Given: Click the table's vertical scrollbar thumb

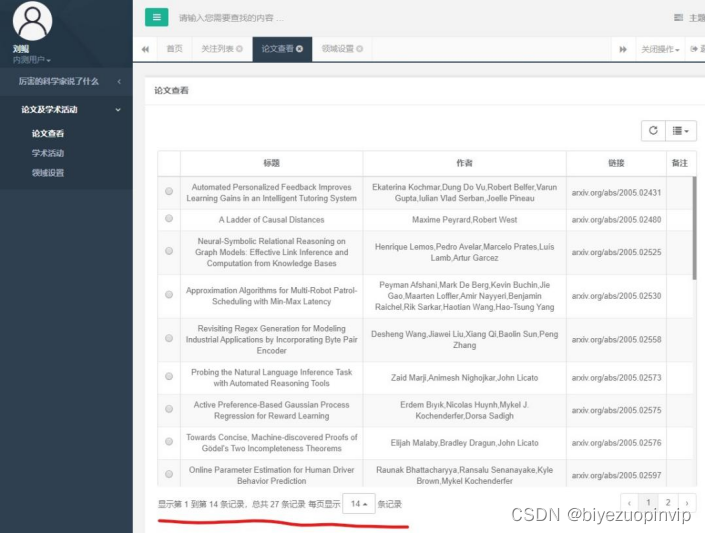Looking at the screenshot, I should [x=694, y=228].
